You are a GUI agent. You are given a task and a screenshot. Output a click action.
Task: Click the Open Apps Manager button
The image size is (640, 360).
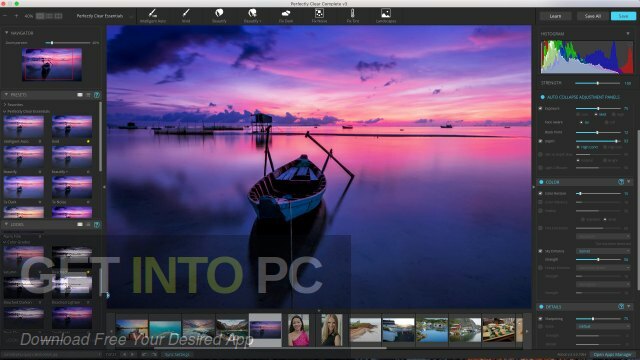tap(612, 355)
